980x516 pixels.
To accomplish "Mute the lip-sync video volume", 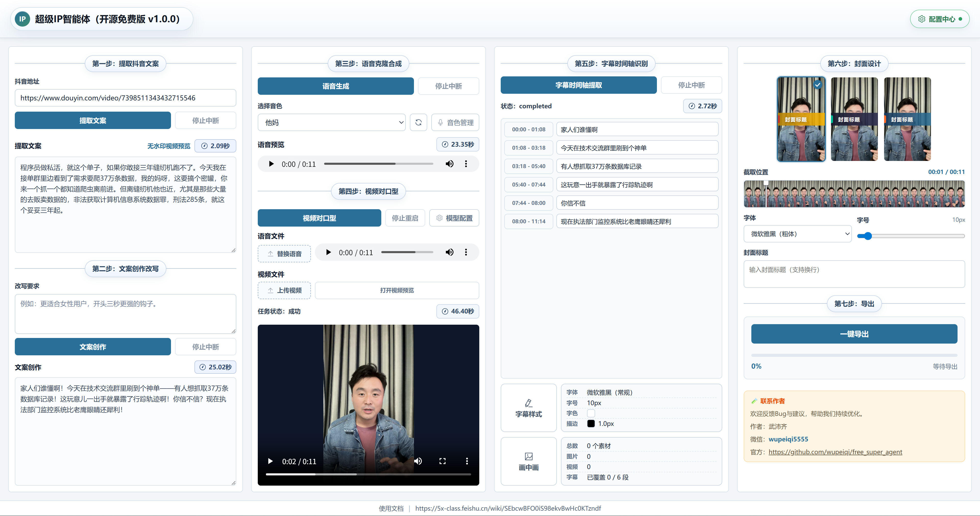I will [x=418, y=461].
